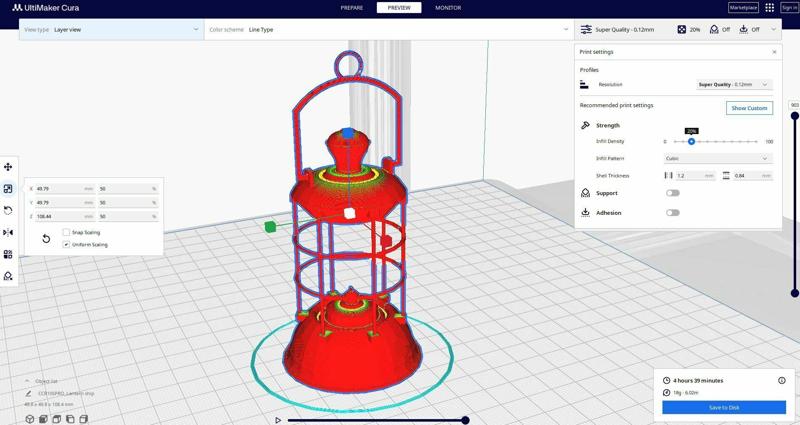Screen dimensions: 800x425
Task: Switch to right view cube icon
Action: 84,419
